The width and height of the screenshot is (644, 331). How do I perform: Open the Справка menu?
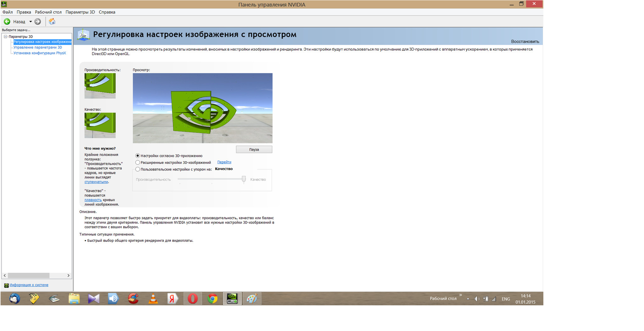[x=107, y=12]
